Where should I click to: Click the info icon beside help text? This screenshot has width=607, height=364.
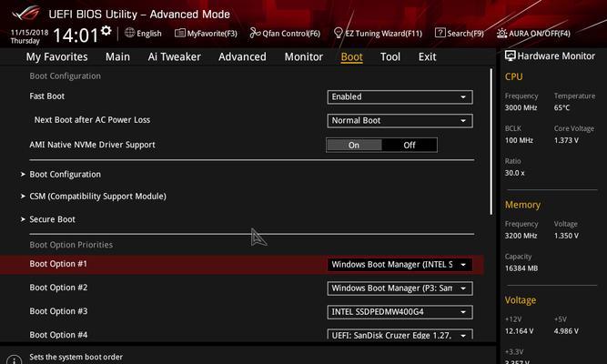pos(15,360)
